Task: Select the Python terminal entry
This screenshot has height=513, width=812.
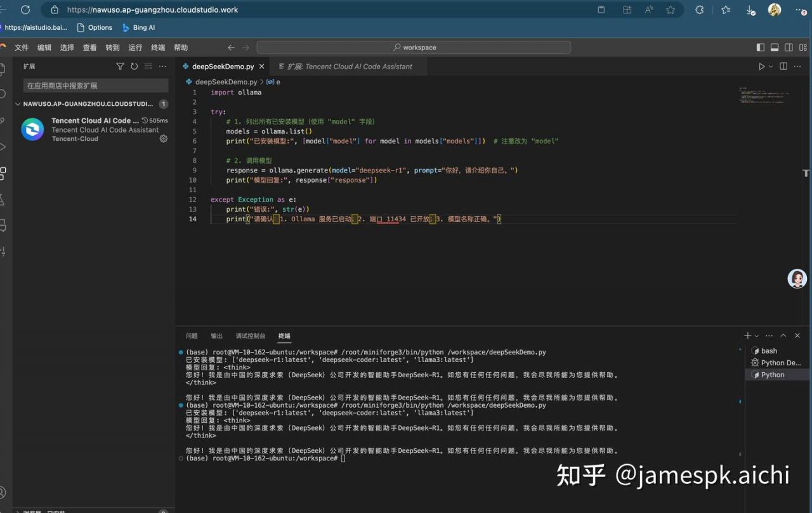Action: tap(778, 375)
